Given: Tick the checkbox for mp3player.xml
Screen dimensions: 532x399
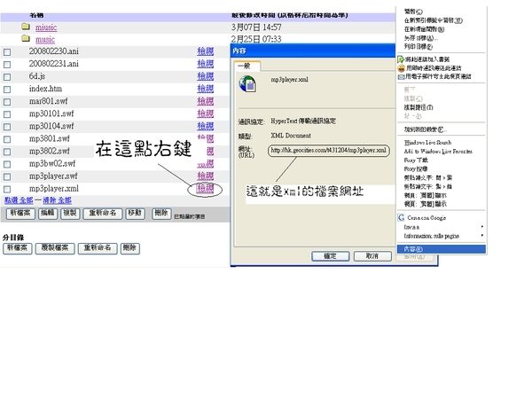Looking at the screenshot, I should pos(7,190).
